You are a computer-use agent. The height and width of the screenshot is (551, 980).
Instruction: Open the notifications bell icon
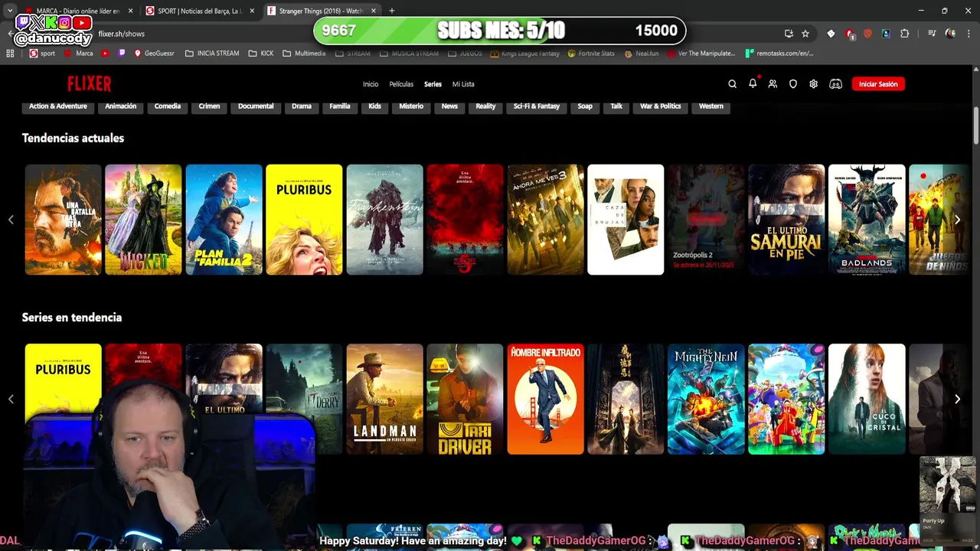click(753, 83)
